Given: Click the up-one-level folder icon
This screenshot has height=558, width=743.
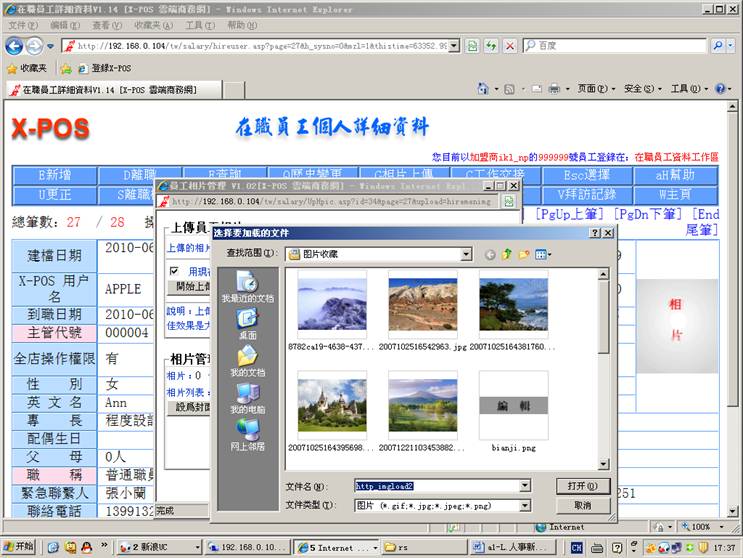Looking at the screenshot, I should [x=507, y=255].
